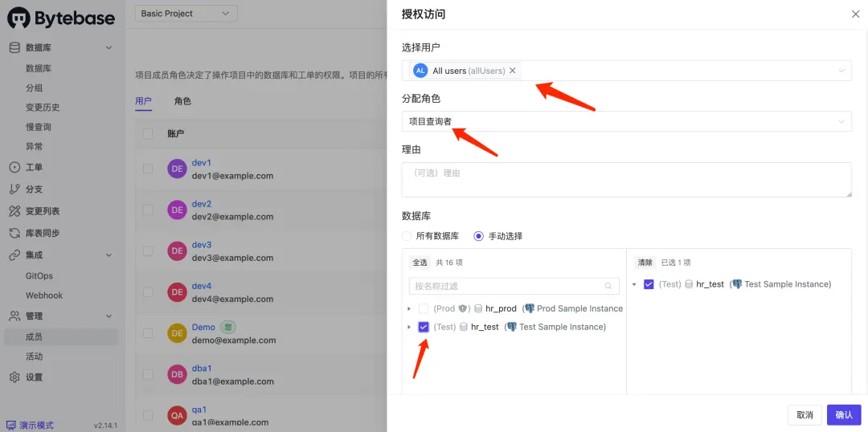Collapse the 数据库 sidebar section
The image size is (868, 432).
(x=109, y=47)
